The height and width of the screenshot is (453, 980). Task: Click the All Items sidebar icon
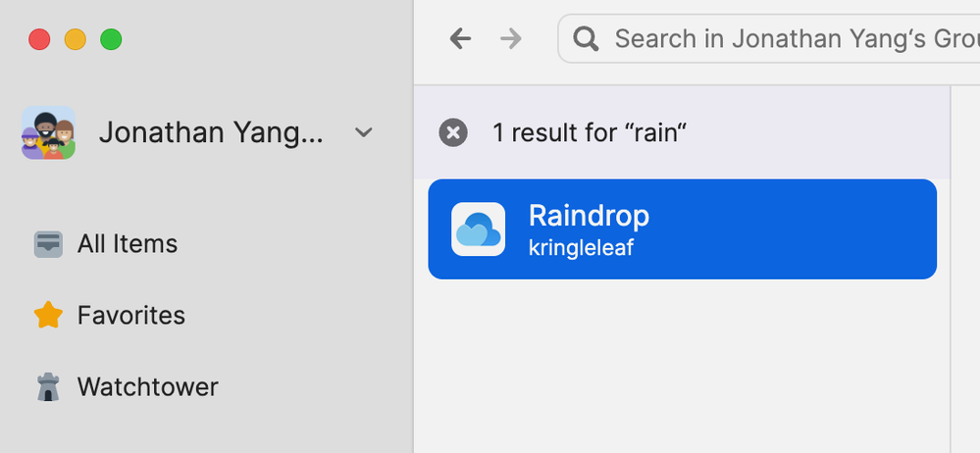click(48, 244)
